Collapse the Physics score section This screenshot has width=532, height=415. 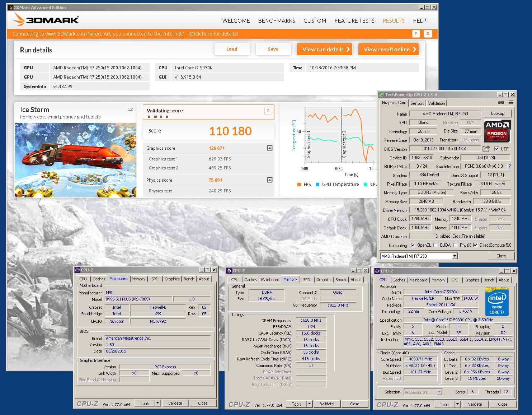270,180
